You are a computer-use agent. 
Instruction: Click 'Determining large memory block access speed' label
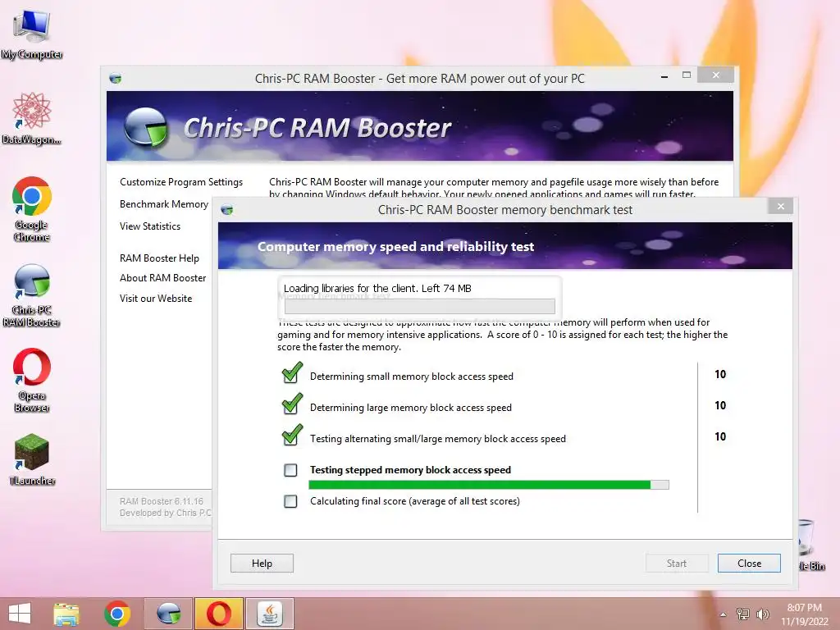point(411,408)
